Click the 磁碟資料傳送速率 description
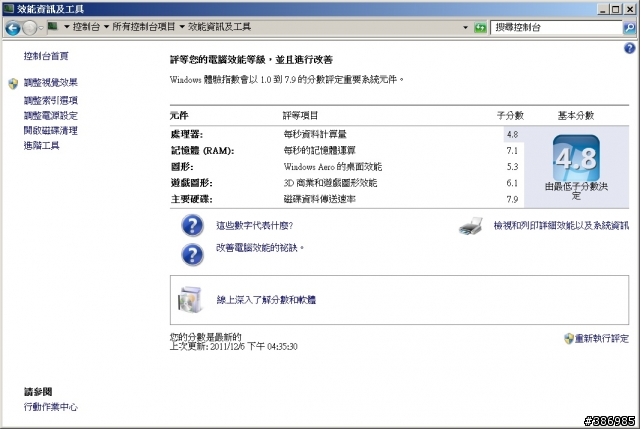Screen dimensions: 641x429 (320, 199)
